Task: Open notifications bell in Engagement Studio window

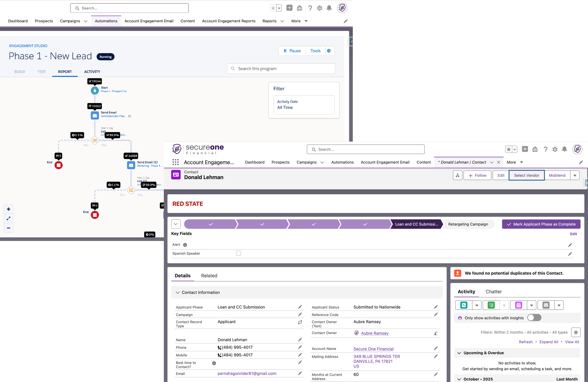Action: click(329, 8)
